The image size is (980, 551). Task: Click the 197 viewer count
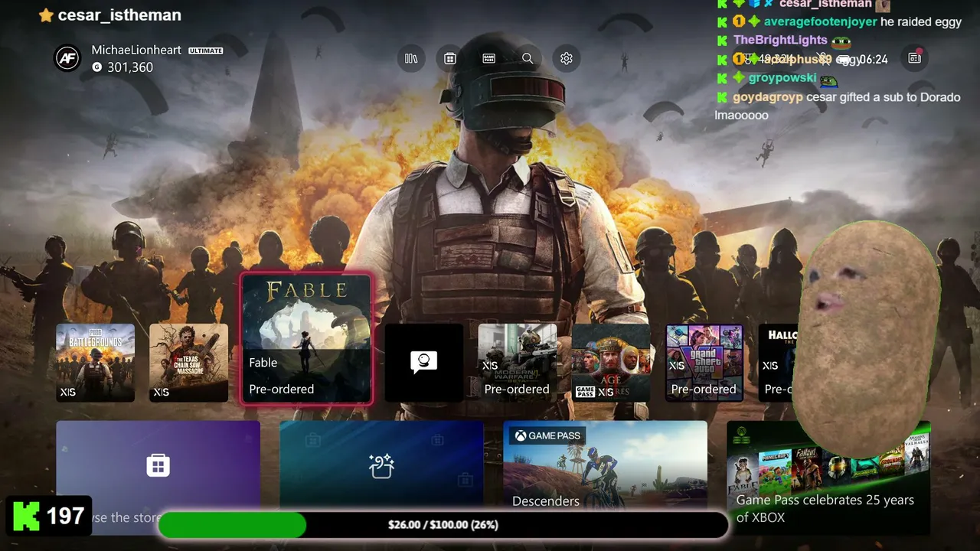65,517
